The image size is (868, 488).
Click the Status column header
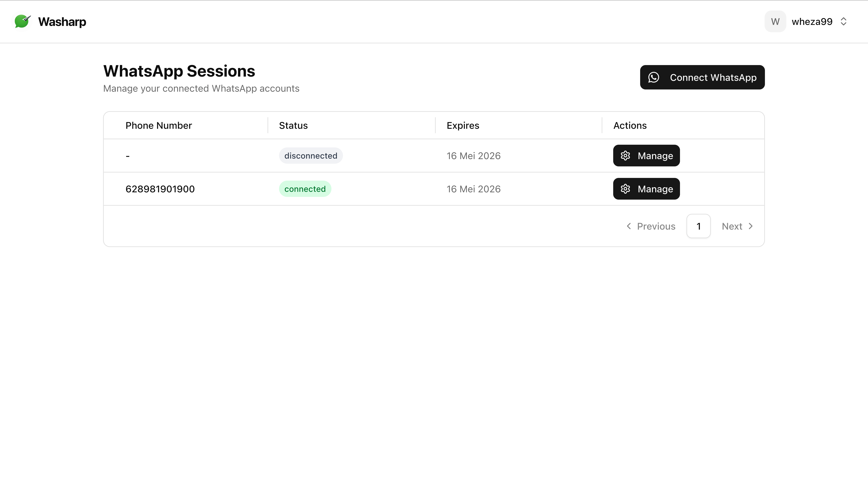[293, 126]
